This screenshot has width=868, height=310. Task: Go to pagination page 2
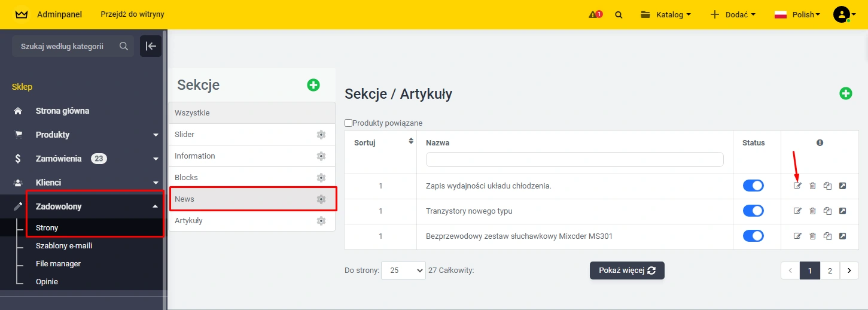tap(830, 271)
